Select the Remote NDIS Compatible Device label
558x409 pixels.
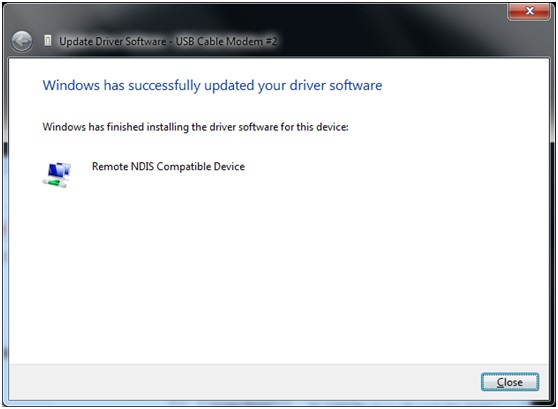168,167
